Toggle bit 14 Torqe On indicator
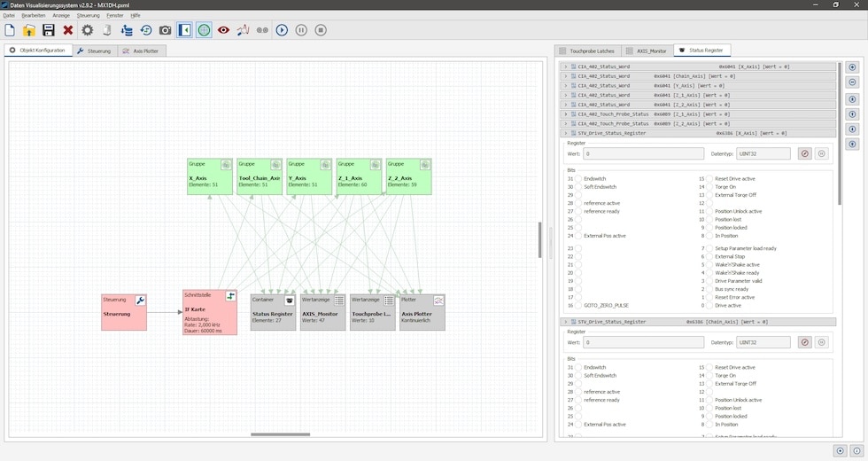 [710, 187]
